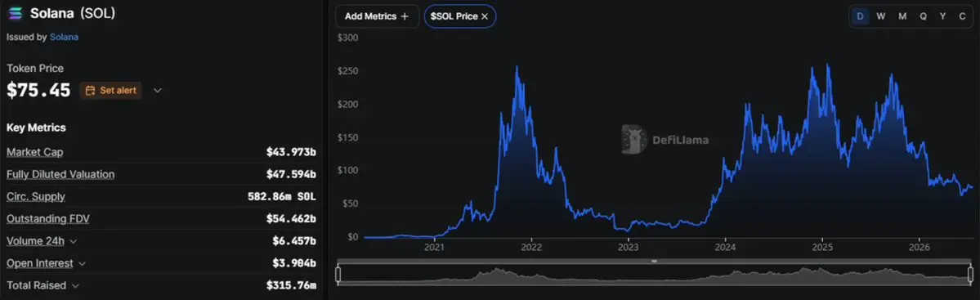Expand the Open Interest chevron
980x300 pixels.
[x=82, y=264]
